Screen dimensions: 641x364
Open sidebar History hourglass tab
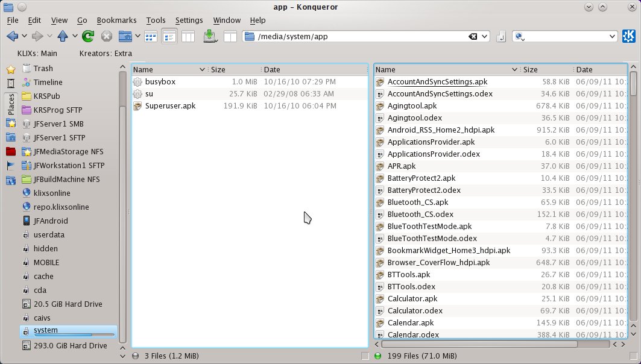click(11, 84)
